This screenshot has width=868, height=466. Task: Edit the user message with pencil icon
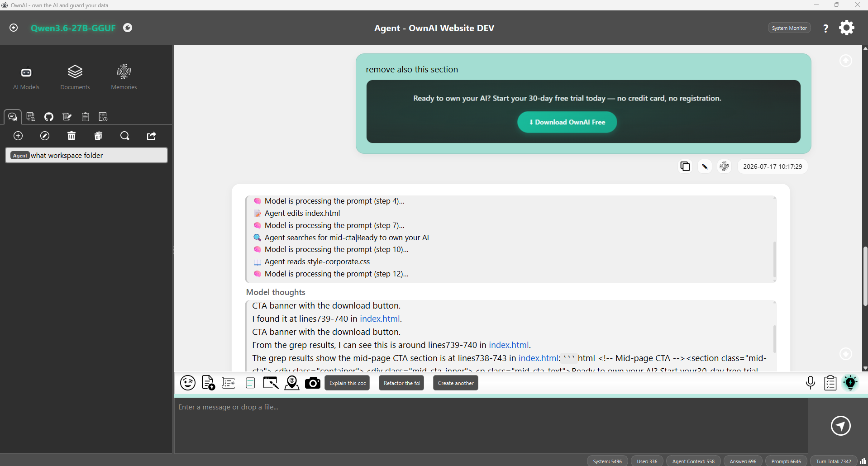tap(705, 166)
